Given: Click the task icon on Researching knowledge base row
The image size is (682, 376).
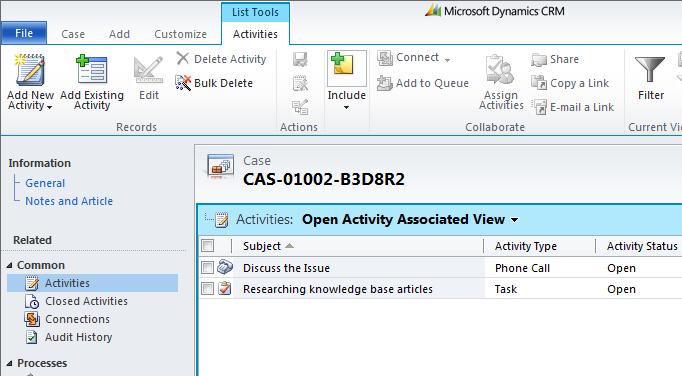Looking at the screenshot, I should [x=225, y=288].
